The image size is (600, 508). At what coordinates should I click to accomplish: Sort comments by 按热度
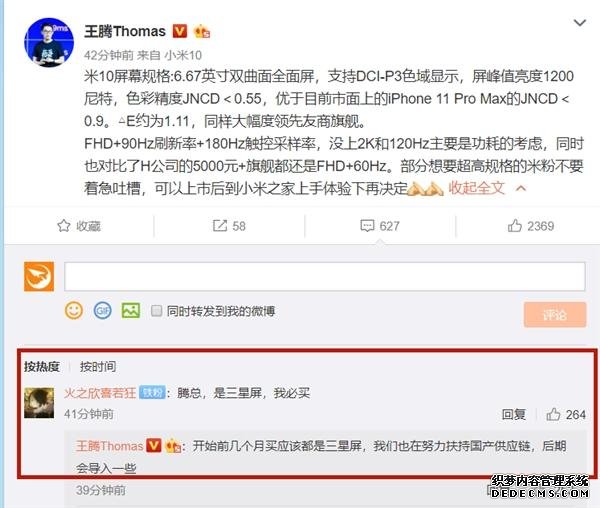click(x=42, y=366)
